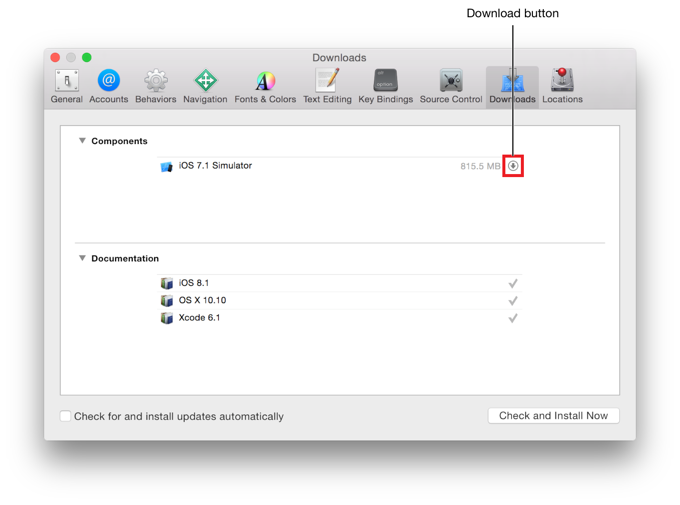The image size is (680, 505).
Task: Open the Source Control pane
Action: 451,86
